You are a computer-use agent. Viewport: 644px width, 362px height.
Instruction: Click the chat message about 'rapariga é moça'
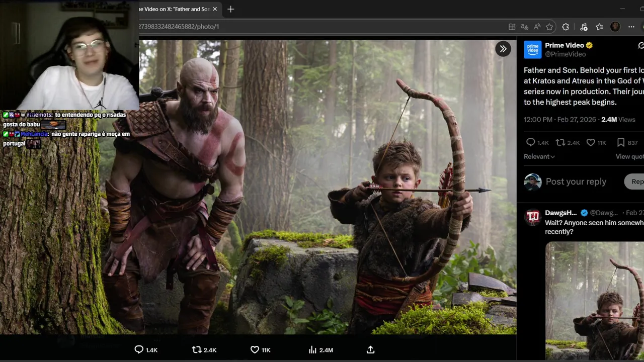[66, 139]
